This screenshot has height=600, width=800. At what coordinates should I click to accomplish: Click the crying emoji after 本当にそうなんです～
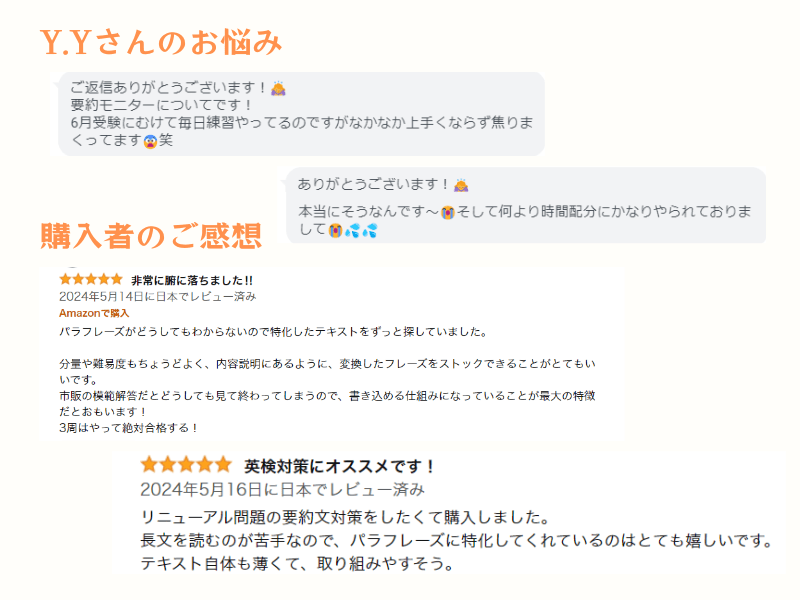tap(449, 213)
